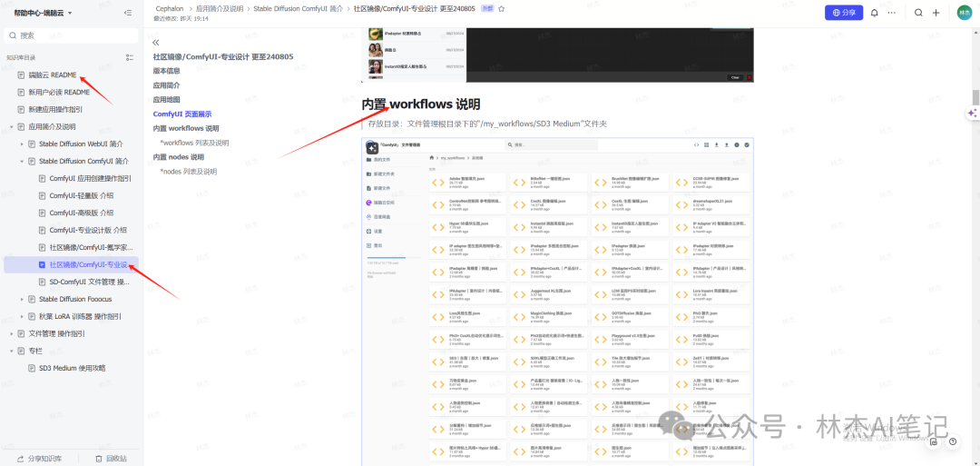
Task: Expand the 文件管理 操作指引 node
Action: tap(12, 334)
